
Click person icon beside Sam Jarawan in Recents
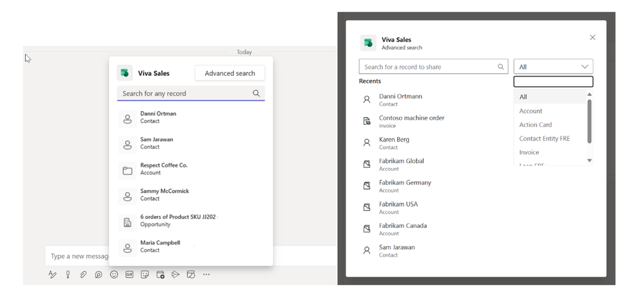pyautogui.click(x=367, y=250)
